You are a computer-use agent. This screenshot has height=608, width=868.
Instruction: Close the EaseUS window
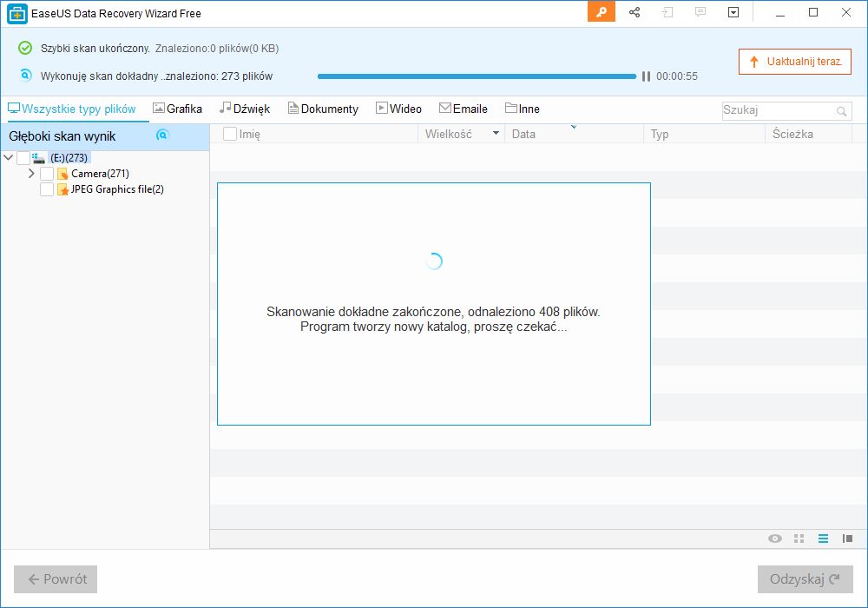845,12
